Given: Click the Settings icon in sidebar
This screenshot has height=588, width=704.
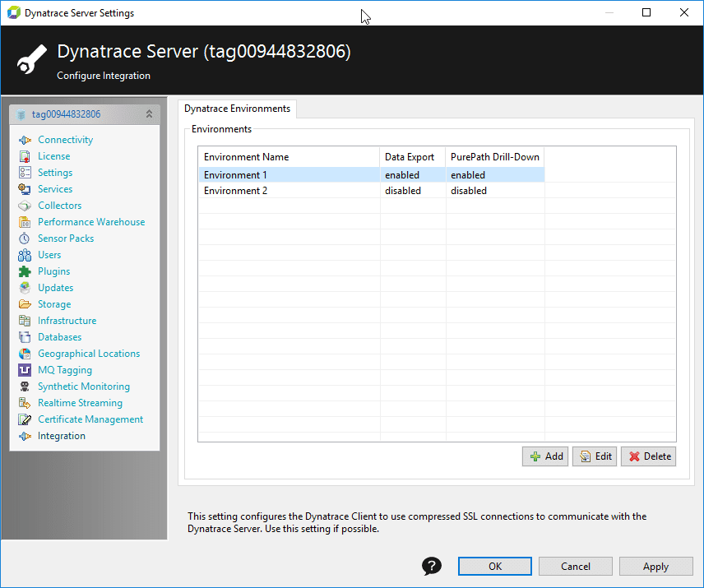Looking at the screenshot, I should [x=25, y=173].
